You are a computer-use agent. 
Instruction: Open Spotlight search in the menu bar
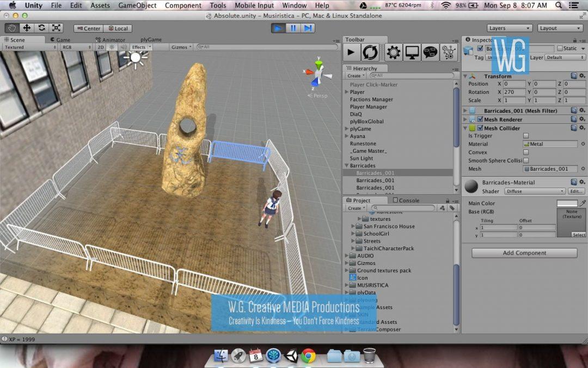coord(559,5)
